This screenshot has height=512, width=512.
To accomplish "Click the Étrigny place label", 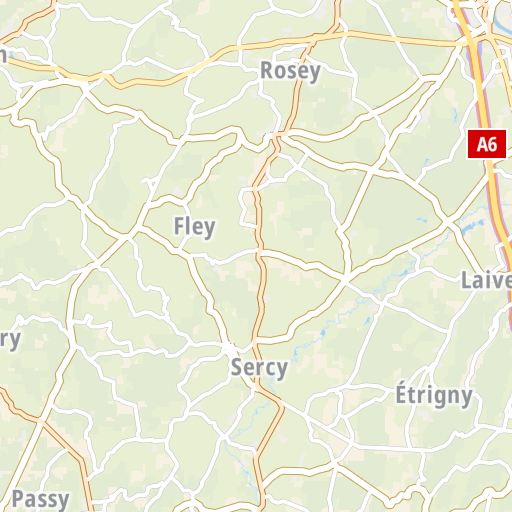I will (434, 394).
